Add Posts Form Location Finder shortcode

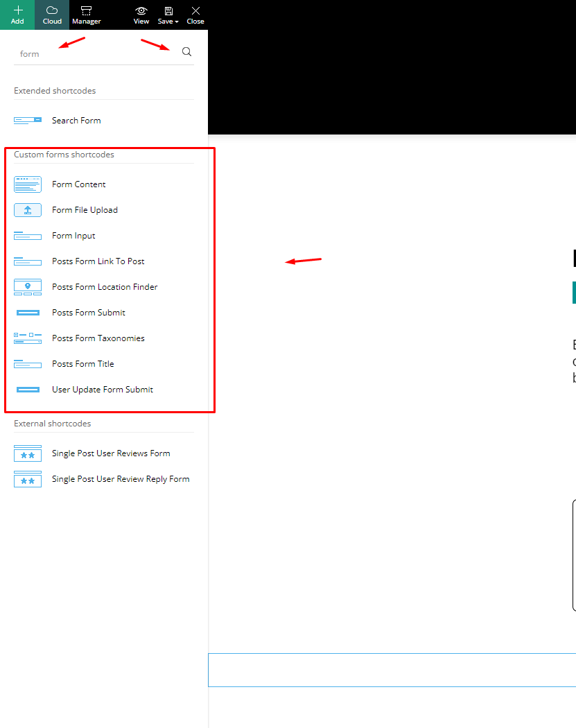tap(105, 287)
